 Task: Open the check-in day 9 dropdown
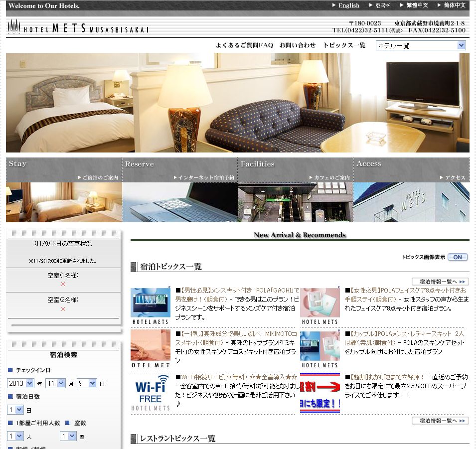point(87,383)
